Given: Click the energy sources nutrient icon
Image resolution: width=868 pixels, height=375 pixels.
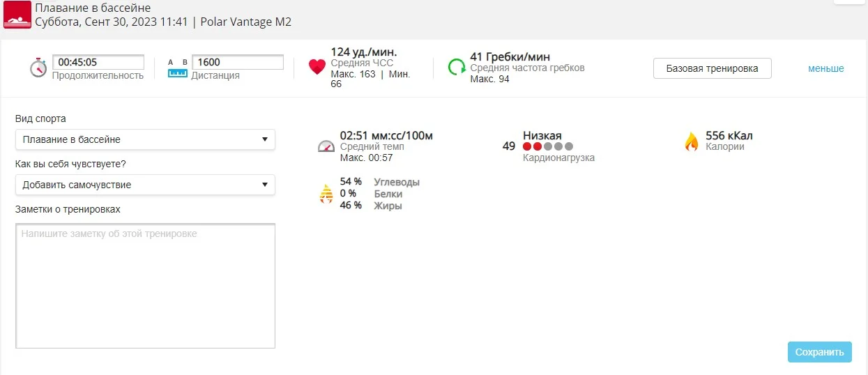Looking at the screenshot, I should pyautogui.click(x=326, y=194).
